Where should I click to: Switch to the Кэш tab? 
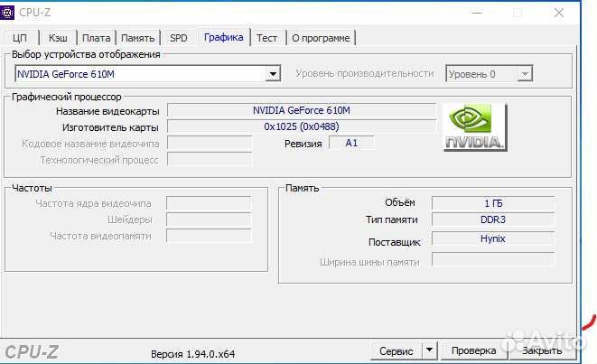coord(58,38)
